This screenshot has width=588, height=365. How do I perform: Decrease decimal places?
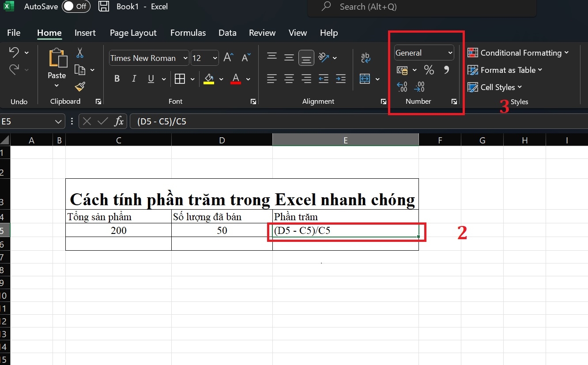419,87
